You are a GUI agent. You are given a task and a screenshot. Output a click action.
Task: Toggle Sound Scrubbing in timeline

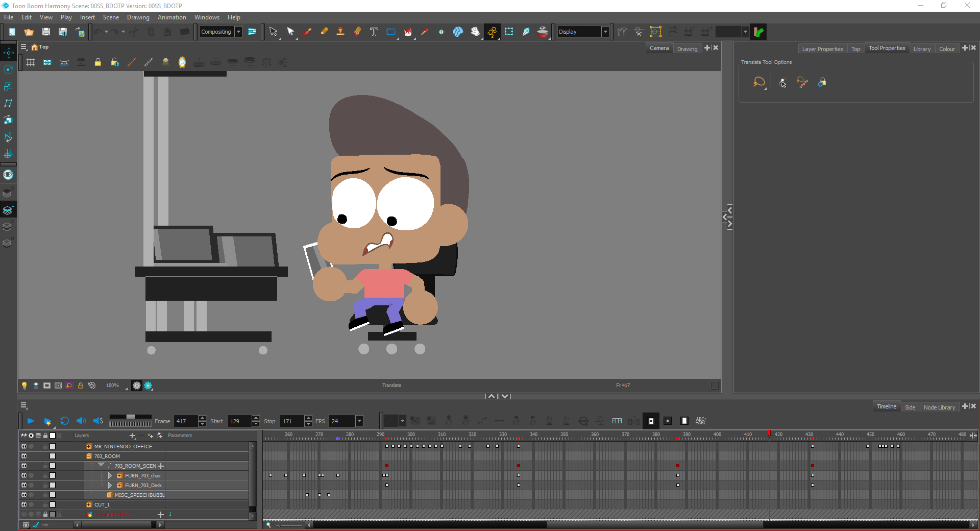pyautogui.click(x=98, y=421)
